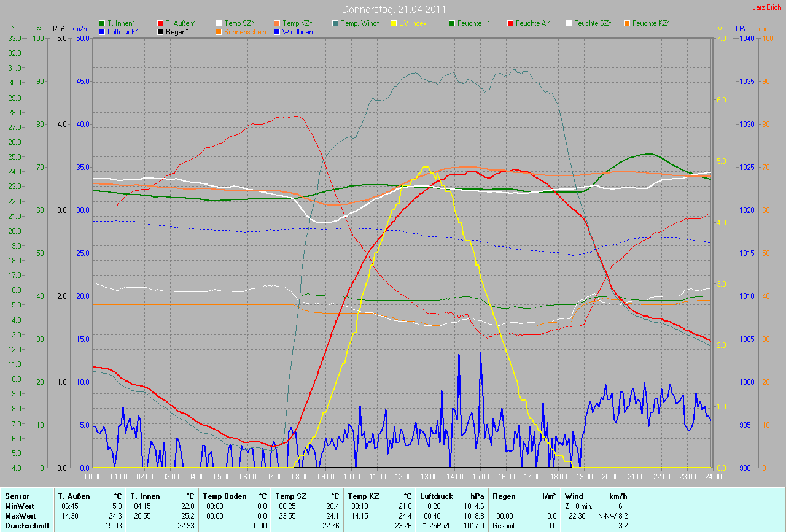
Task: Click T. Außen maximum value '24.3'
Action: (x=115, y=515)
